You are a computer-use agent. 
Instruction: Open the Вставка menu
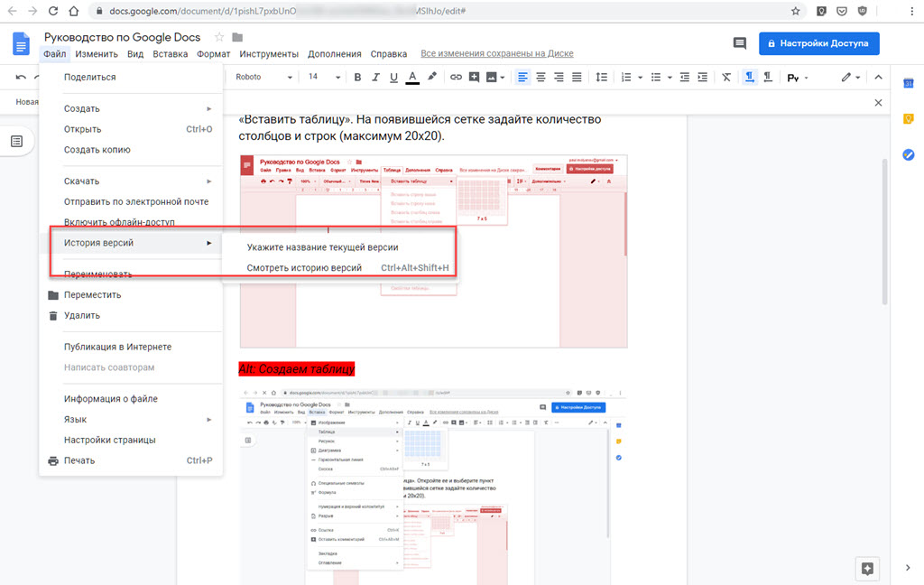tap(171, 54)
